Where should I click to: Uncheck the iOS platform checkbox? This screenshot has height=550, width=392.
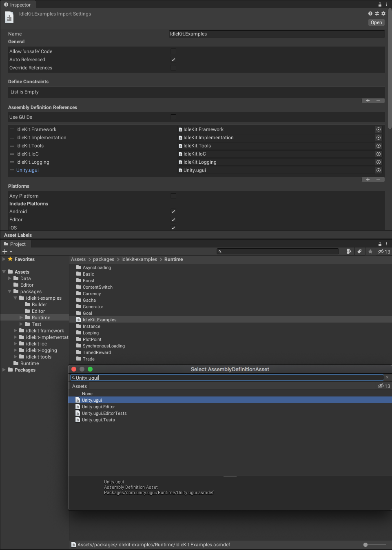point(173,228)
